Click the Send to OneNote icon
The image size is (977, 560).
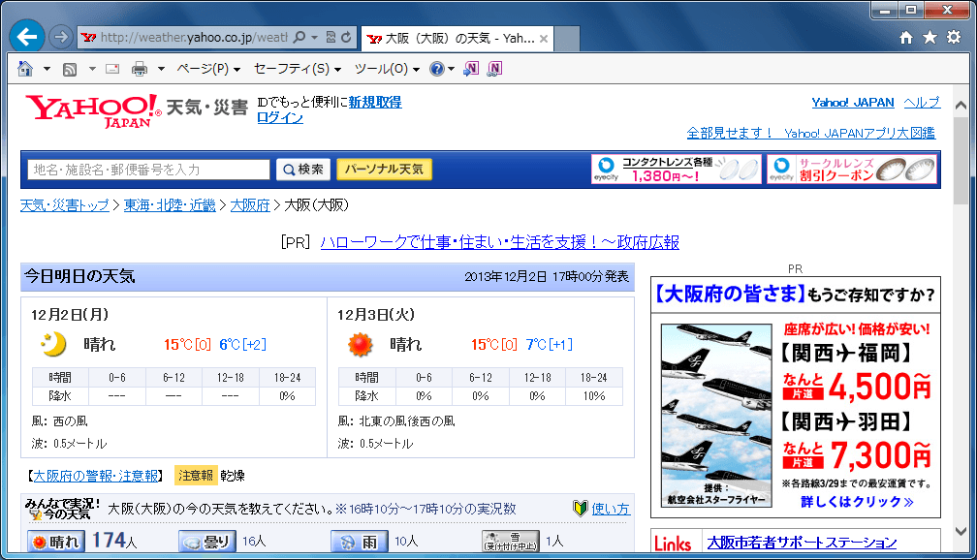pyautogui.click(x=471, y=69)
